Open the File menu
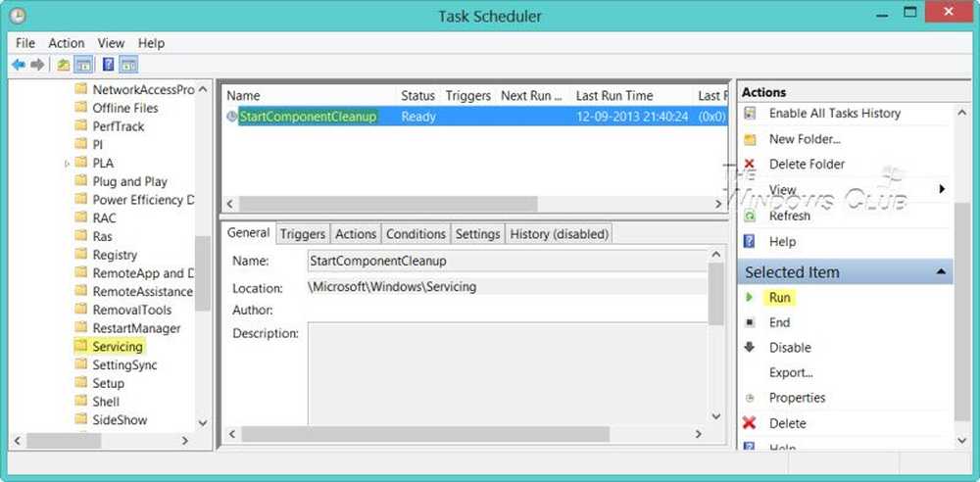 [x=25, y=43]
